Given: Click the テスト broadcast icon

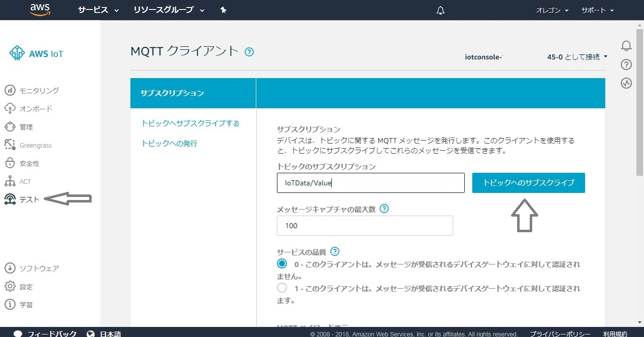Looking at the screenshot, I should (x=10, y=199).
